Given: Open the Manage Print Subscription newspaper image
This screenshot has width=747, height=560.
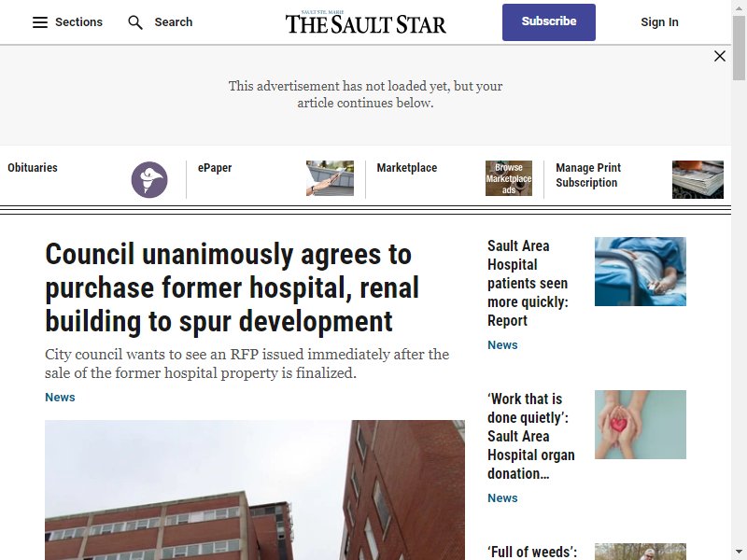Looking at the screenshot, I should 698,179.
